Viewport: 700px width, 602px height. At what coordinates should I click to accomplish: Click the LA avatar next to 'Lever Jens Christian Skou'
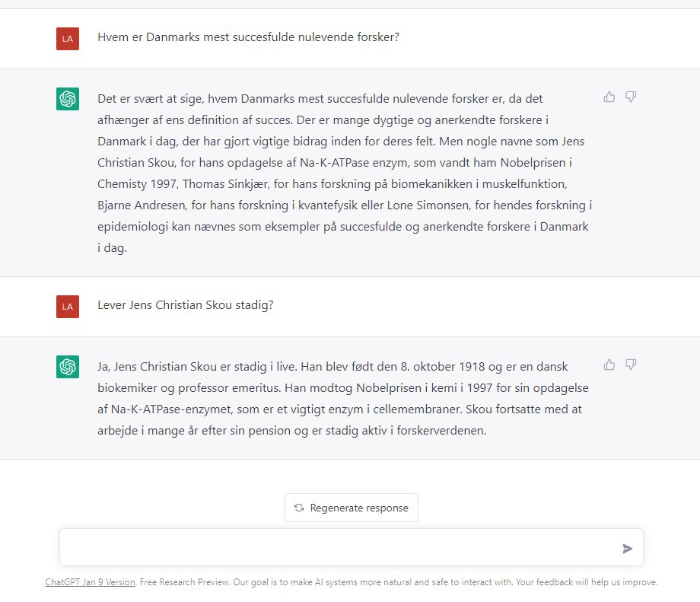(x=68, y=306)
